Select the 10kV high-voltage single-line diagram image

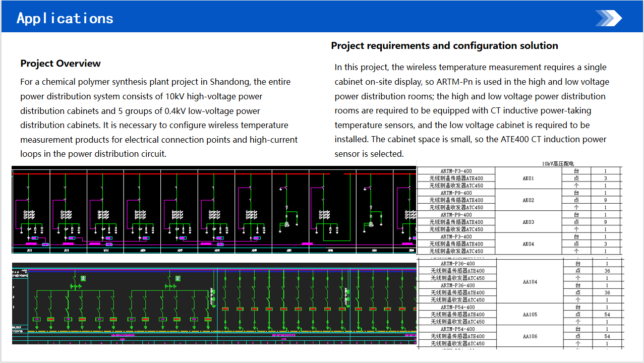point(214,209)
